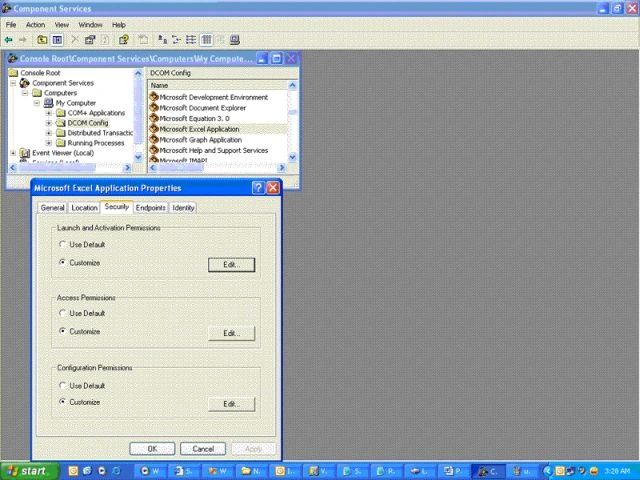Expand hidden system tray icons arrow
The width and height of the screenshot is (640, 480).
click(548, 471)
